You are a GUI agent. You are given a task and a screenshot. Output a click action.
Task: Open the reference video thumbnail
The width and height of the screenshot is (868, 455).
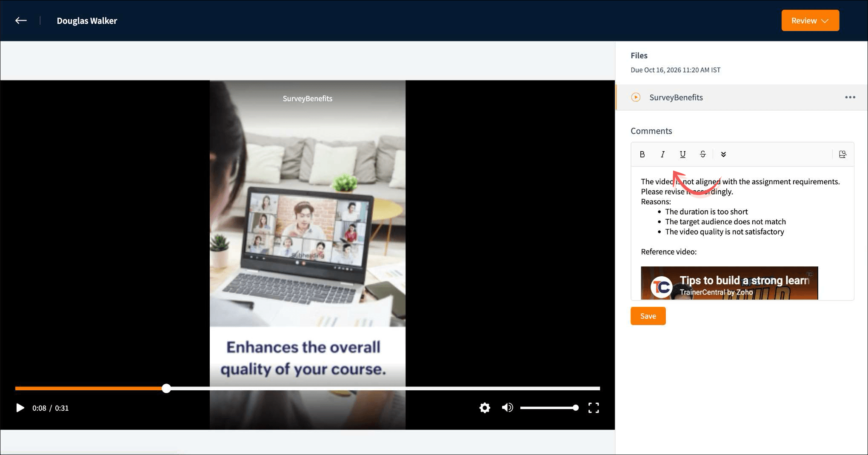729,283
